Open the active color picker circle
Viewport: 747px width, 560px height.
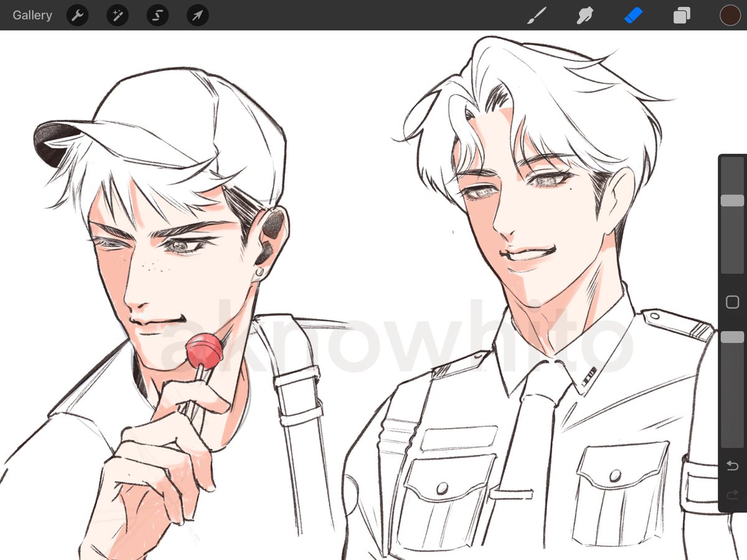tap(730, 15)
